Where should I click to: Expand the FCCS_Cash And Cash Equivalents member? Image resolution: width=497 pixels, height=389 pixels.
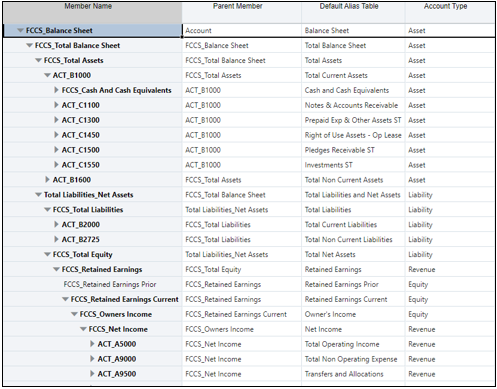click(56, 90)
